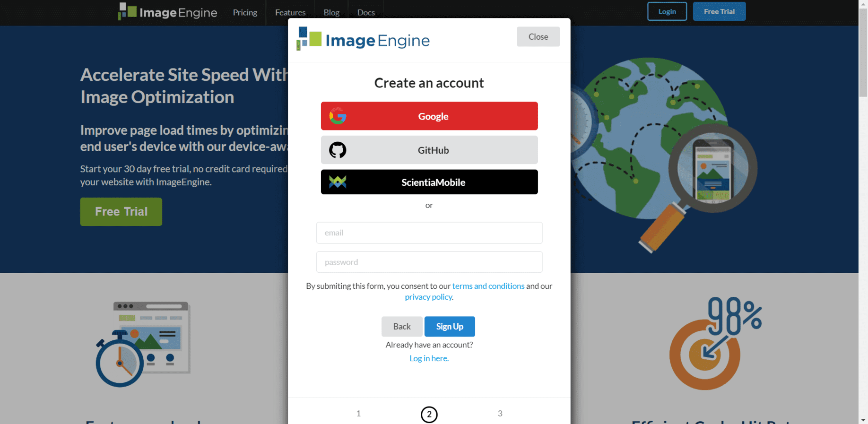Click the ImageEngine logo in the modal header

tap(363, 39)
